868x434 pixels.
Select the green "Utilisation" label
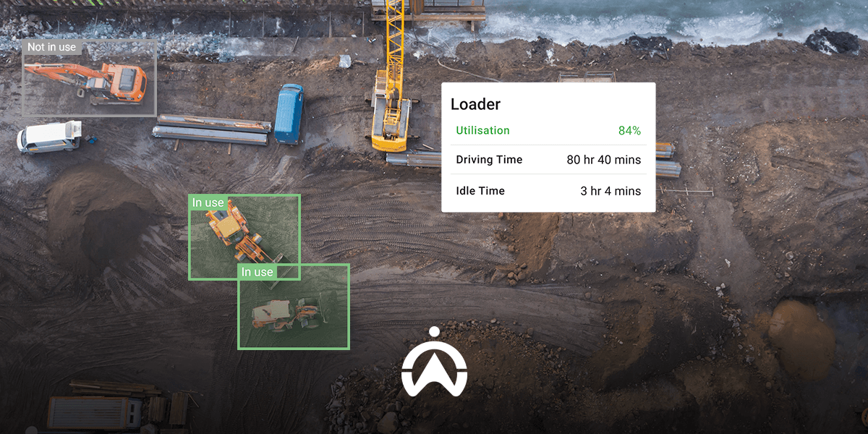coord(482,131)
